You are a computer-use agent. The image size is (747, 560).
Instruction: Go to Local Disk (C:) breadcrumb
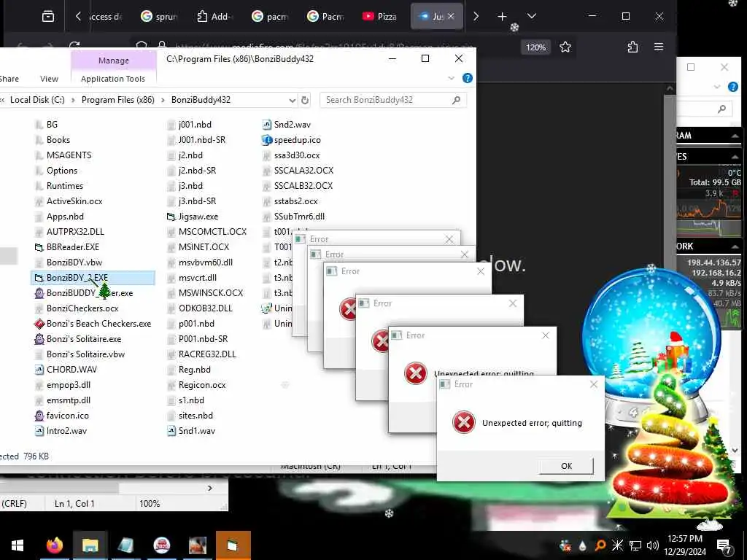coord(37,100)
